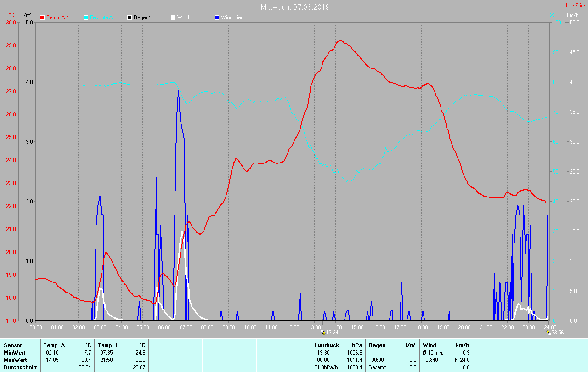Click the white Wind legend square

pos(173,17)
